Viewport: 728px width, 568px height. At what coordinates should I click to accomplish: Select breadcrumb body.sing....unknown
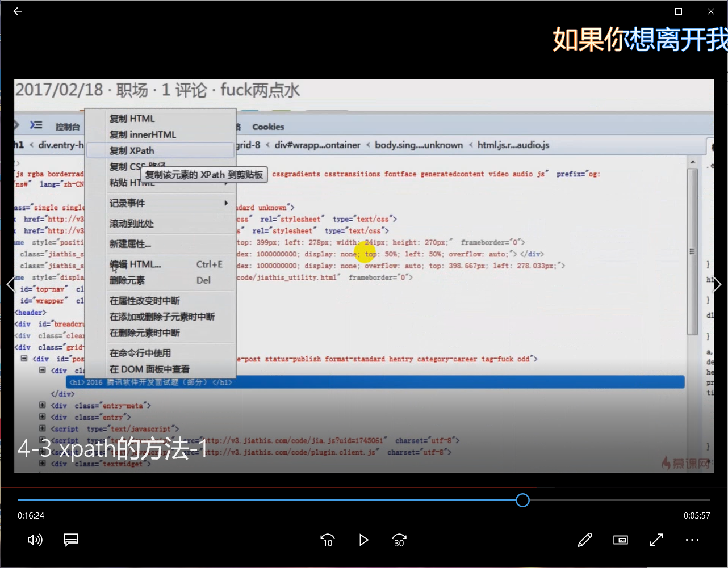click(419, 145)
